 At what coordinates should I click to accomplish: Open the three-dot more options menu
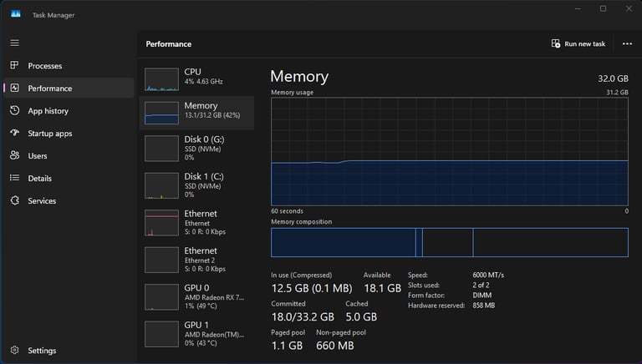(627, 43)
